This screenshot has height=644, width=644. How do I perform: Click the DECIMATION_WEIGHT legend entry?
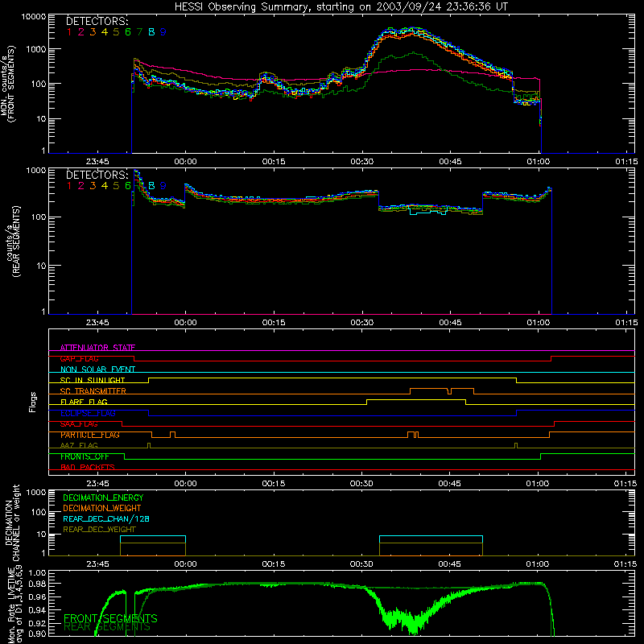coord(102,508)
